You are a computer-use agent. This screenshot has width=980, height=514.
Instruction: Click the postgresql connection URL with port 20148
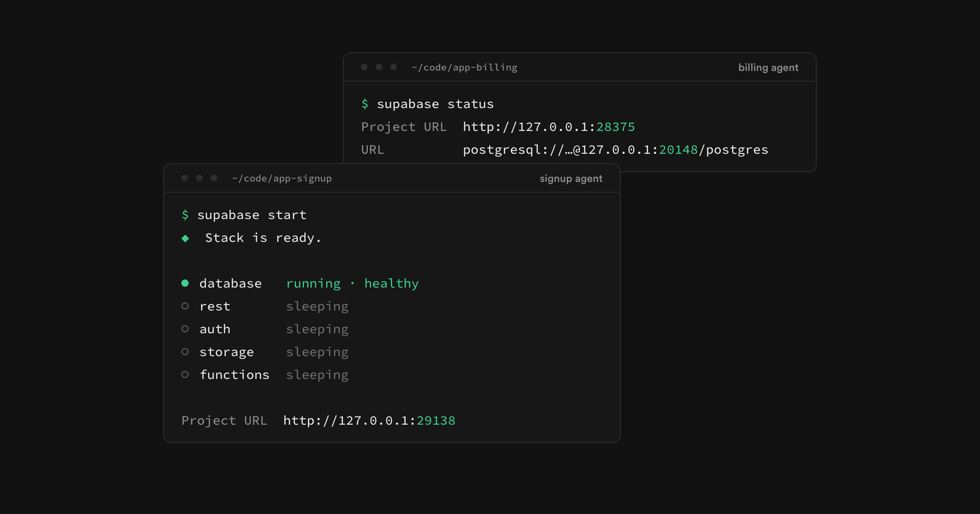click(x=615, y=150)
